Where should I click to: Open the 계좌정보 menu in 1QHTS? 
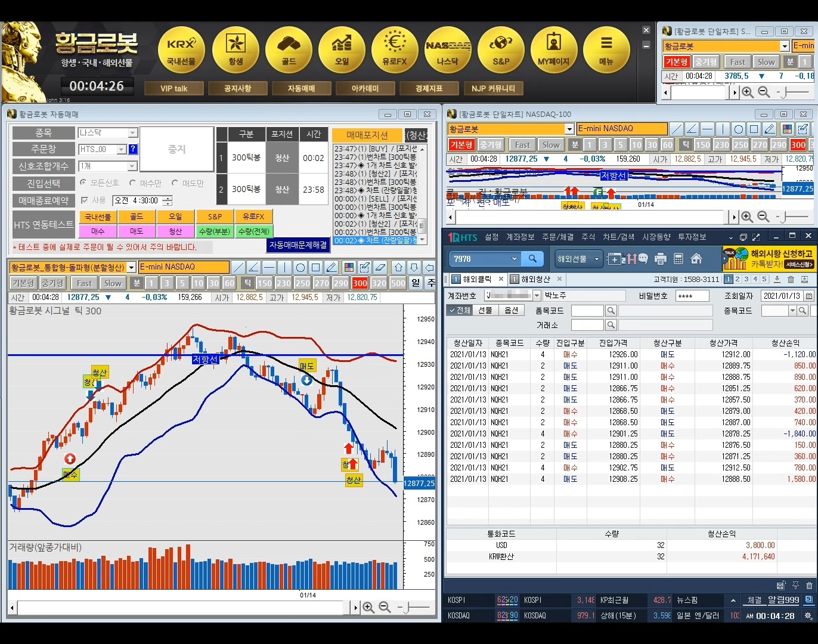[x=520, y=237]
